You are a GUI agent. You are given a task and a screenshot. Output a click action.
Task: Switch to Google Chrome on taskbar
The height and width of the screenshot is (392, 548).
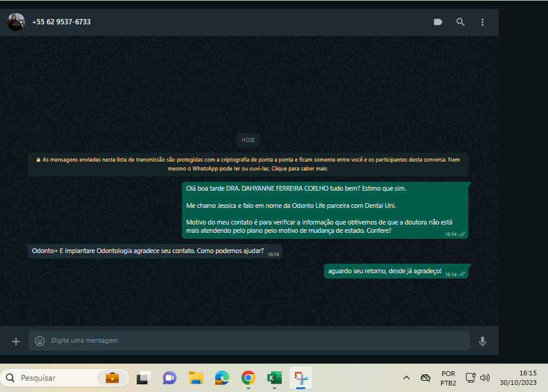coord(248,378)
